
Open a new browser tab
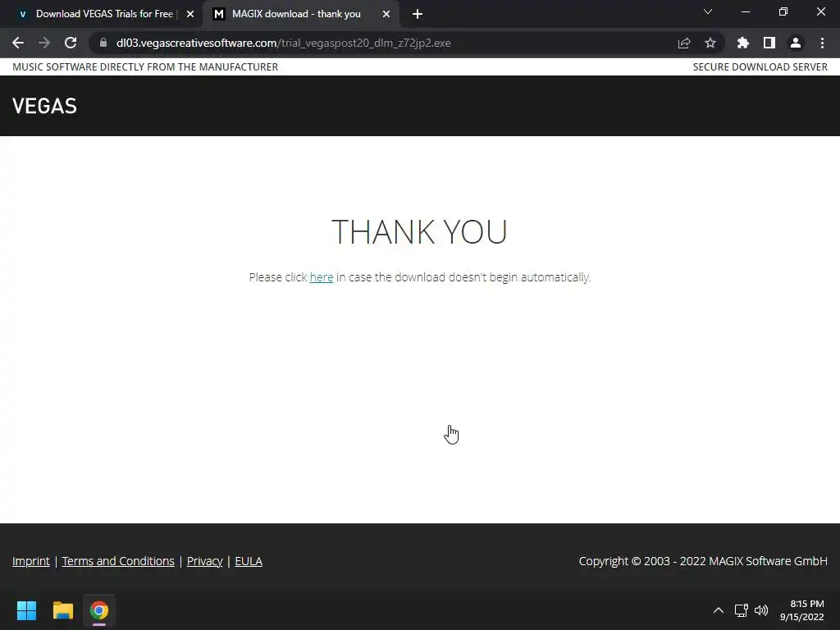(418, 14)
